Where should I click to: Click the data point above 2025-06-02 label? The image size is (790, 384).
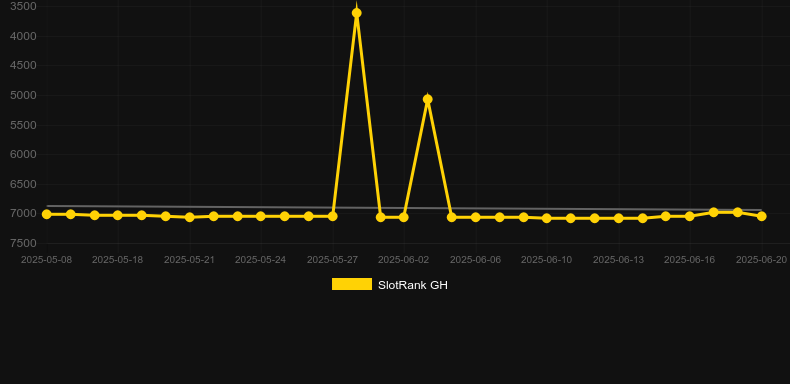[x=404, y=217]
